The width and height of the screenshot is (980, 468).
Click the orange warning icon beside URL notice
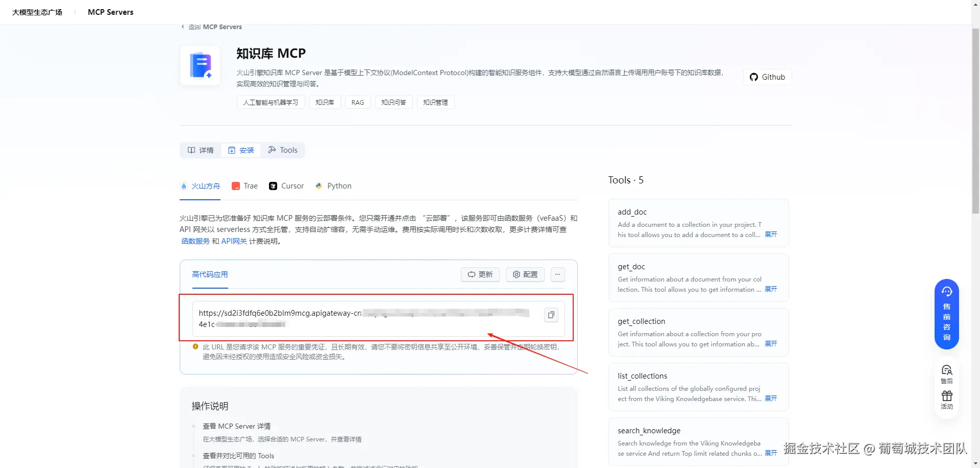pyautogui.click(x=195, y=346)
